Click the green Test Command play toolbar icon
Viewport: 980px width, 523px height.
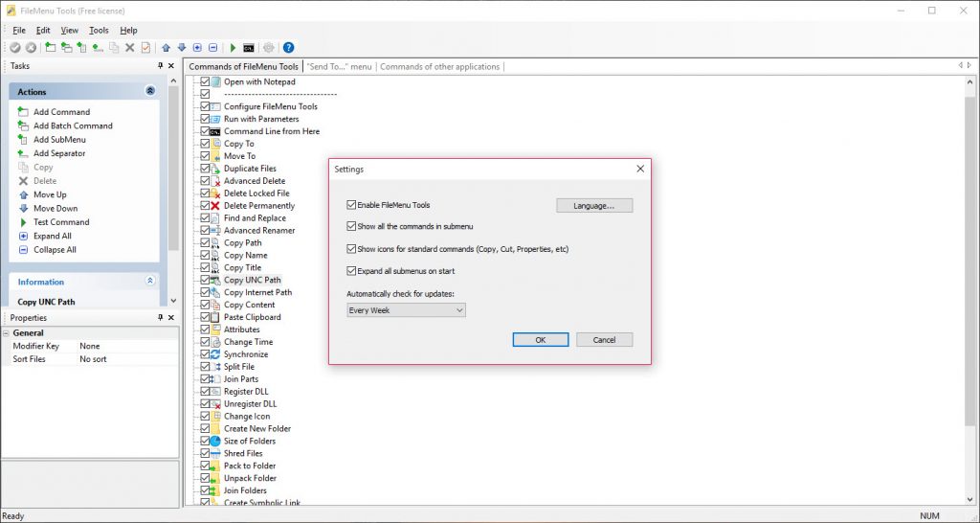point(234,48)
